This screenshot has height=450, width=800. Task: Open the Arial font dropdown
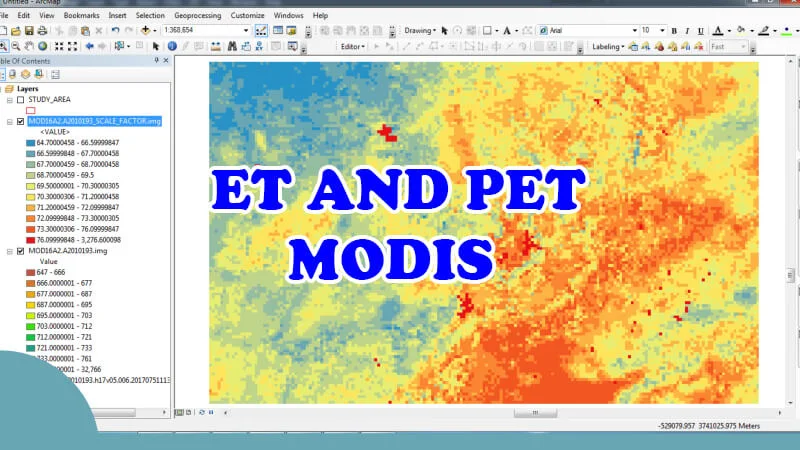click(x=635, y=31)
